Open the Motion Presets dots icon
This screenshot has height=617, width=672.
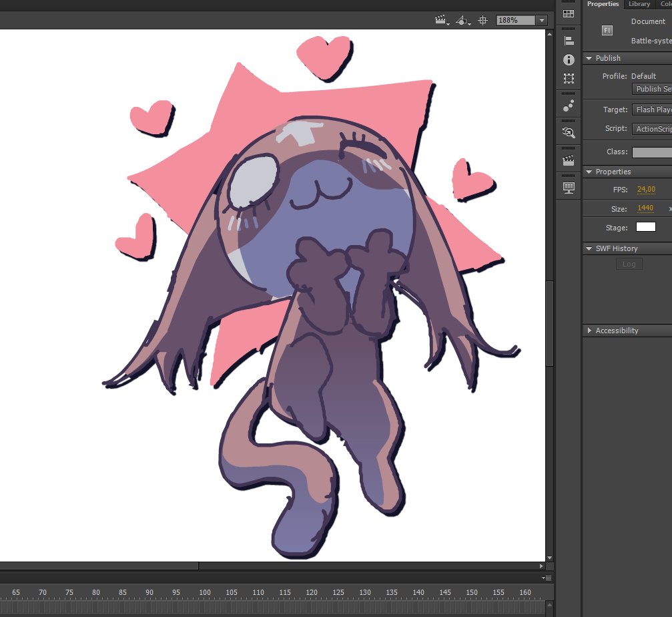click(x=569, y=106)
